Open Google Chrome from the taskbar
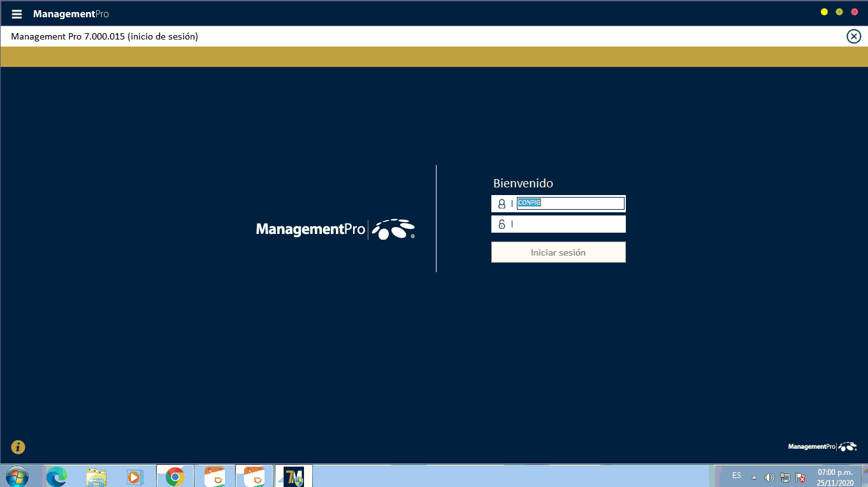 [175, 476]
